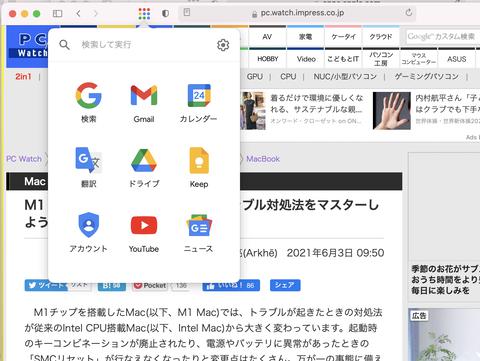This screenshot has width=480, height=361.
Task: Click the half-circle shield icon in the toolbar
Action: point(165,13)
